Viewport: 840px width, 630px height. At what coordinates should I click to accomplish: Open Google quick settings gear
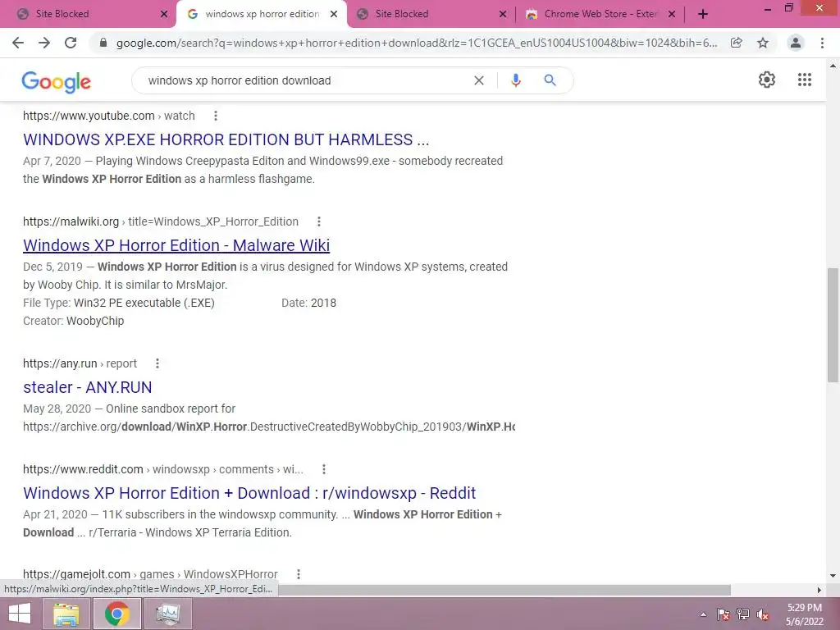click(767, 80)
